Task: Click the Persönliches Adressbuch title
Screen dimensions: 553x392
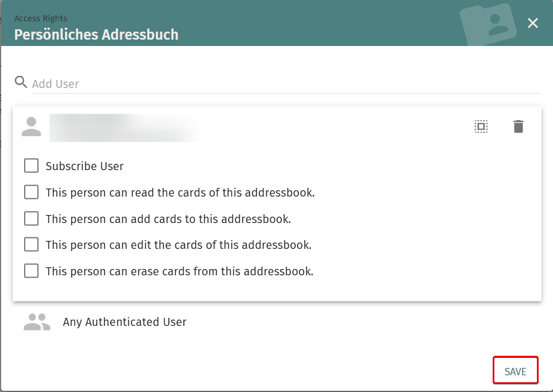Action: pos(96,34)
